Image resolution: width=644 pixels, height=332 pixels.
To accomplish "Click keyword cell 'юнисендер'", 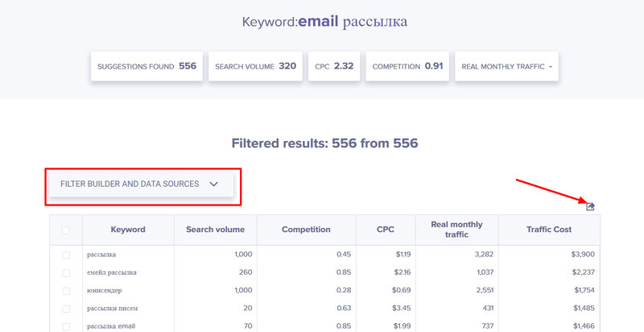I will 105,290.
